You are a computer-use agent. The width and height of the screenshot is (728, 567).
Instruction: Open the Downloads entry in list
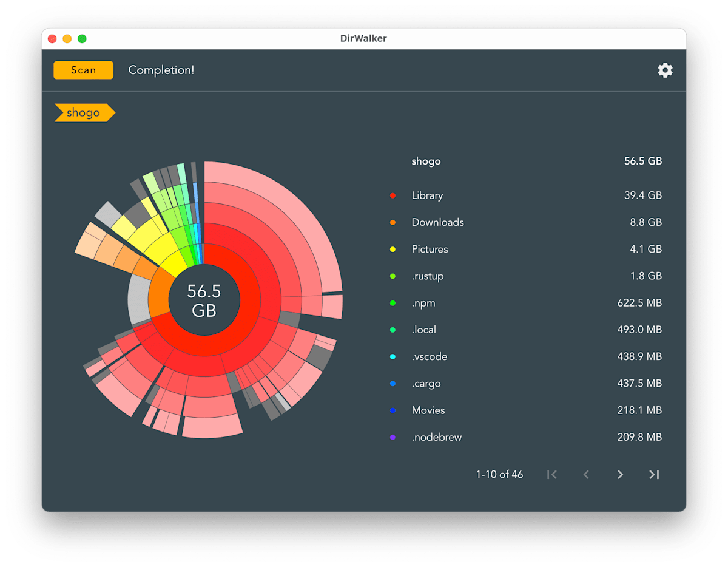point(525,222)
